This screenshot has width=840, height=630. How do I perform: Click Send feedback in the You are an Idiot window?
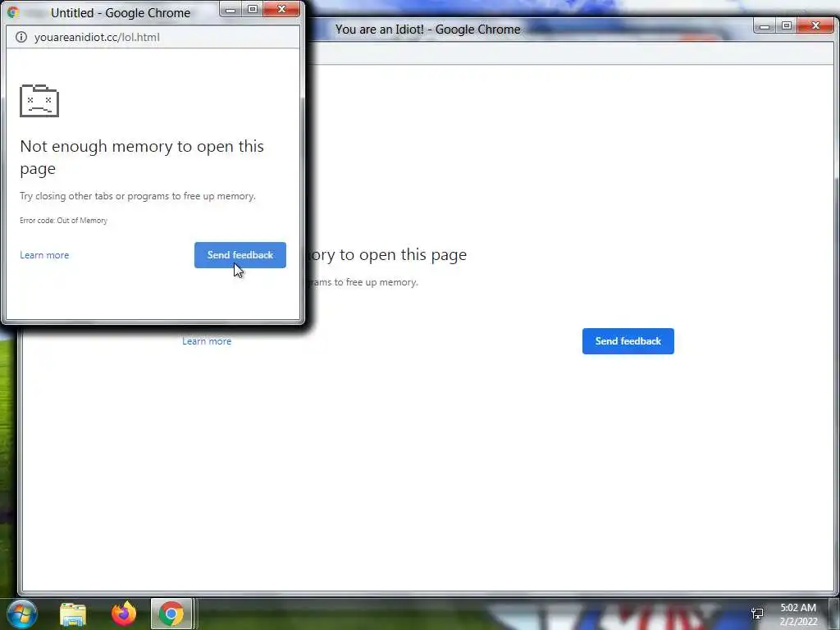628,341
